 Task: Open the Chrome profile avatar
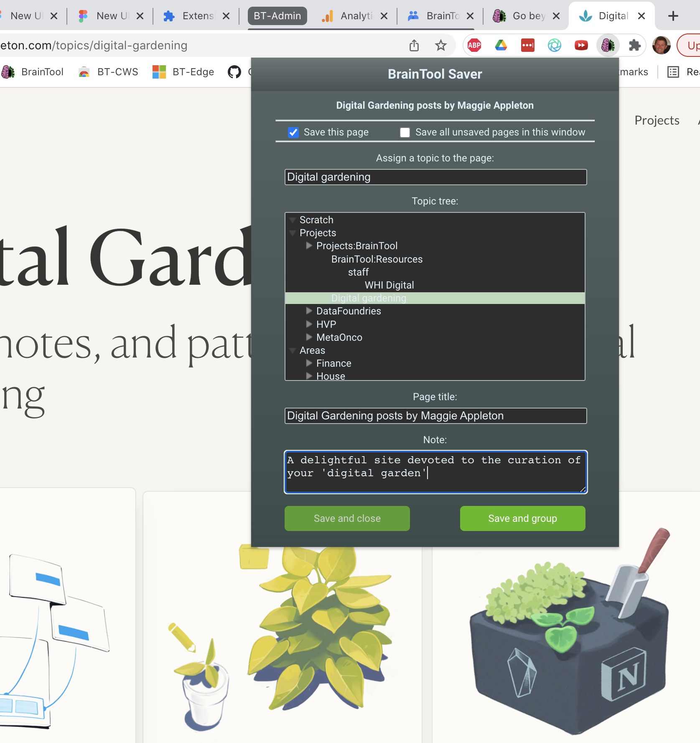click(x=662, y=45)
